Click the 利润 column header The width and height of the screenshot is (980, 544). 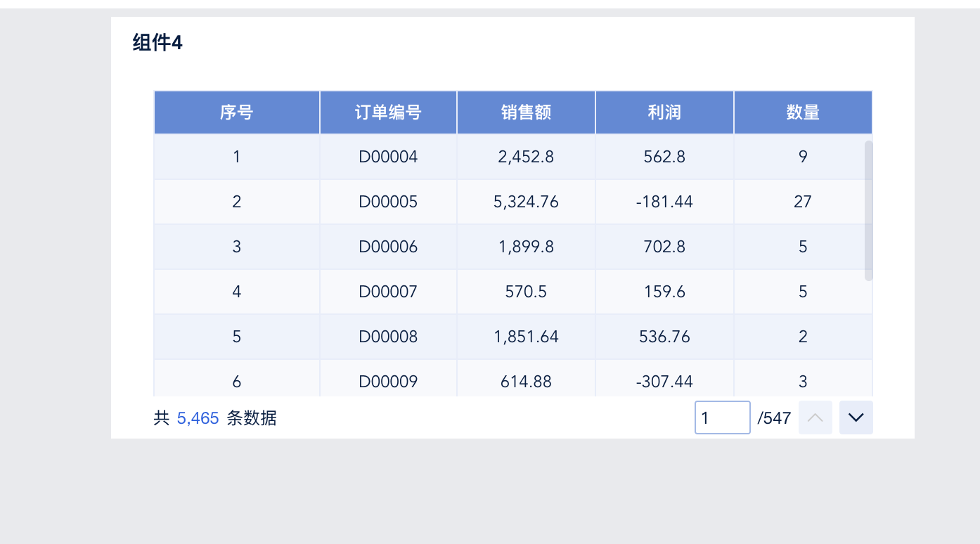tap(664, 112)
